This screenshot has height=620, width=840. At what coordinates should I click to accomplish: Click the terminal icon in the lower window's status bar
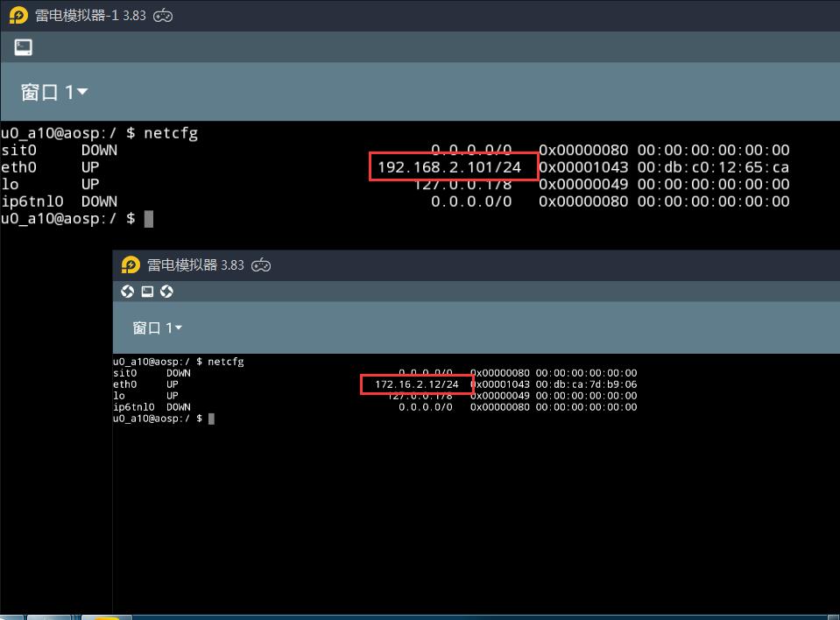[147, 292]
